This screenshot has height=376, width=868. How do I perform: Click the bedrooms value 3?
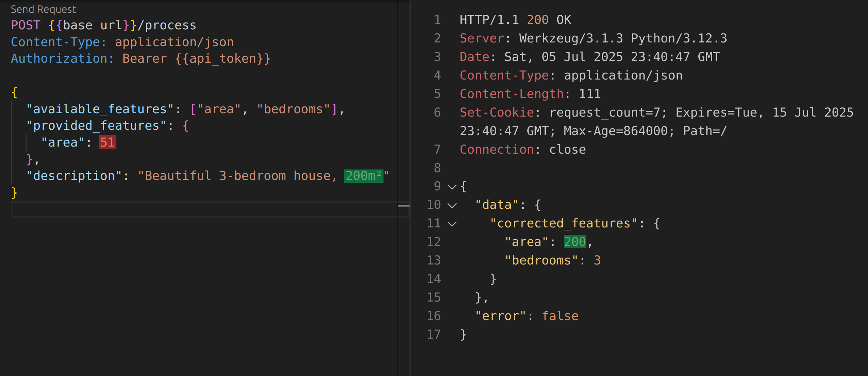point(597,260)
